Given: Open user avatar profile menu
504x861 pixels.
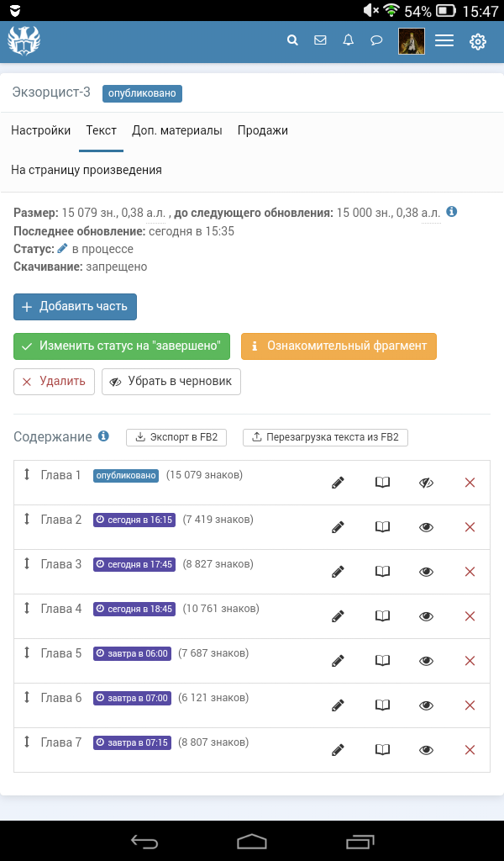Looking at the screenshot, I should click(411, 40).
